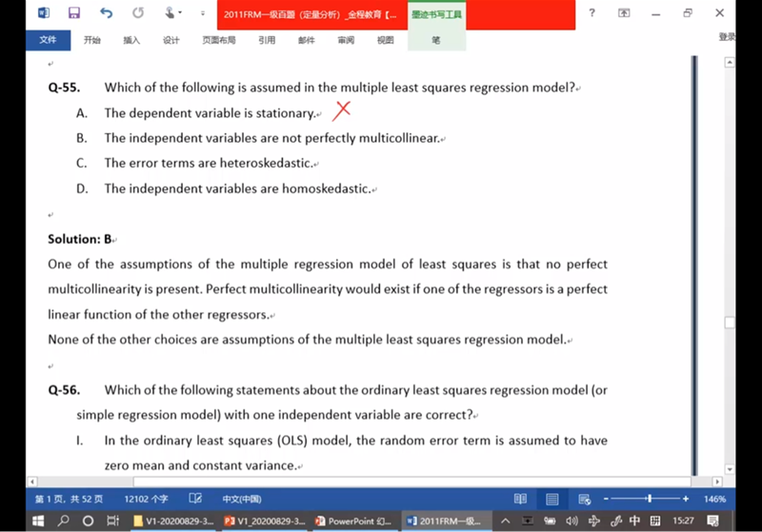Screen dimensions: 762x532
Task: Open the V1-20200829 folder taskbar item
Action: pos(173,522)
